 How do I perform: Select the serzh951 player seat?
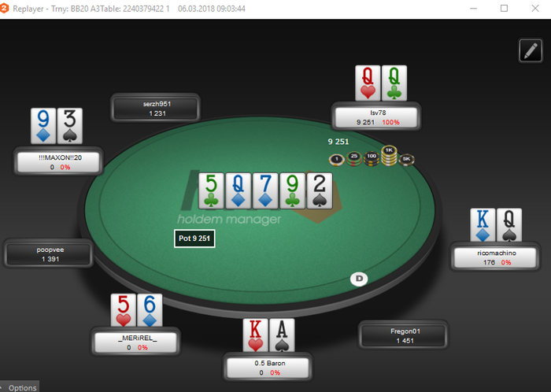[156, 109]
